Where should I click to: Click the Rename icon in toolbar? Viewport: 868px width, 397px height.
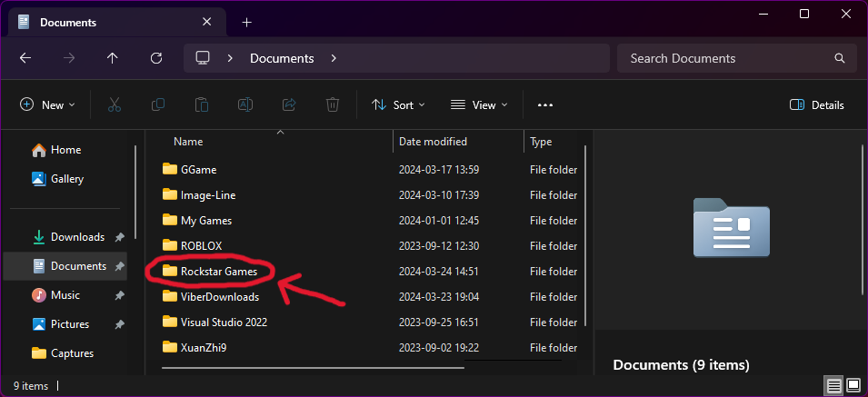[x=245, y=104]
